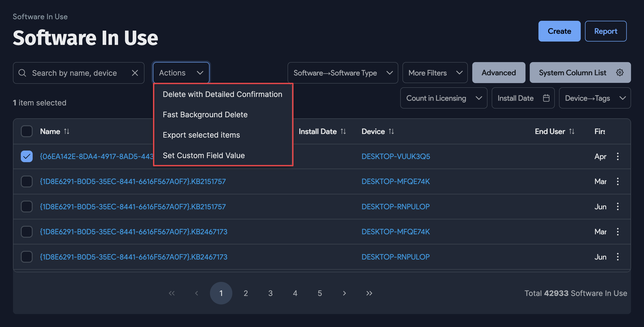Toggle the select-all checkbox in table header
Viewport: 644px width, 327px height.
coord(27,131)
